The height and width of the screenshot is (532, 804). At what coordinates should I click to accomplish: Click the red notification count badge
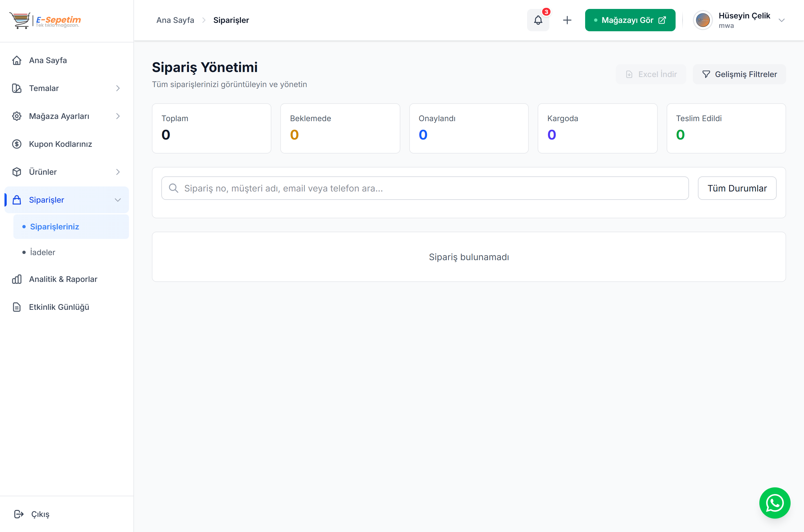pyautogui.click(x=546, y=12)
